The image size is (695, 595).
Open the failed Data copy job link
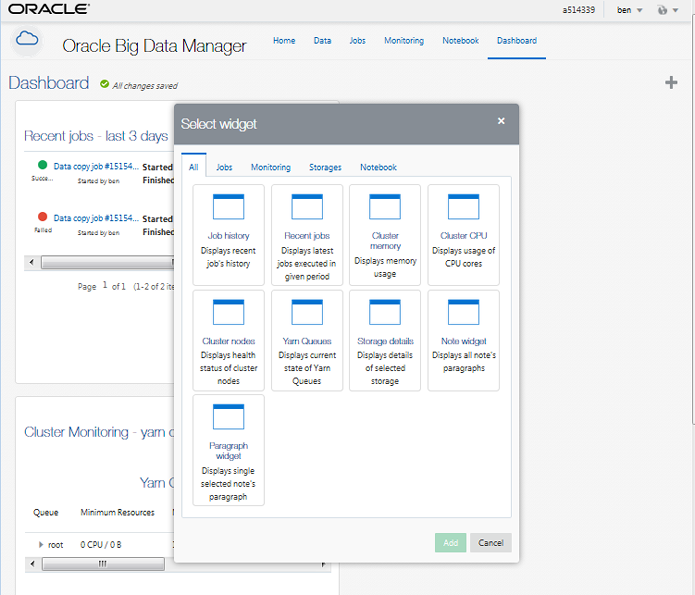tap(96, 218)
